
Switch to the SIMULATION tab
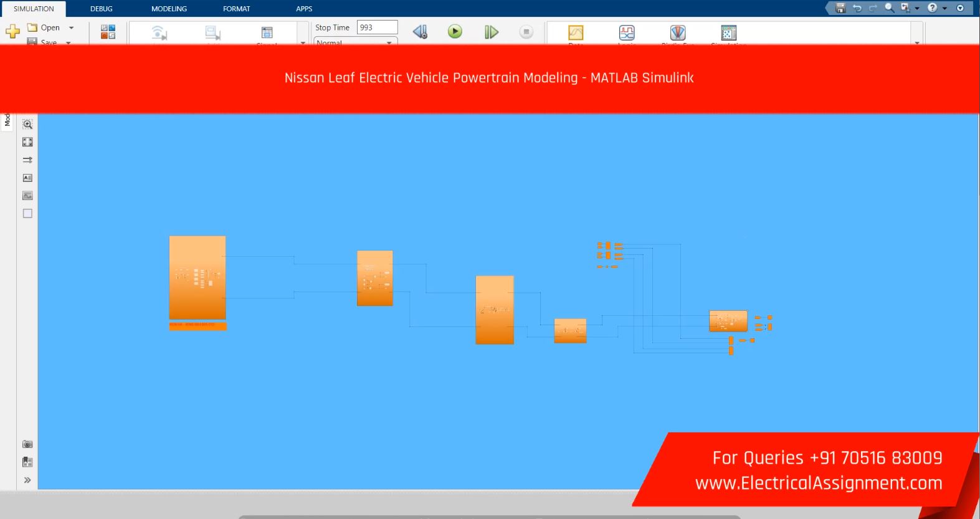(x=34, y=9)
